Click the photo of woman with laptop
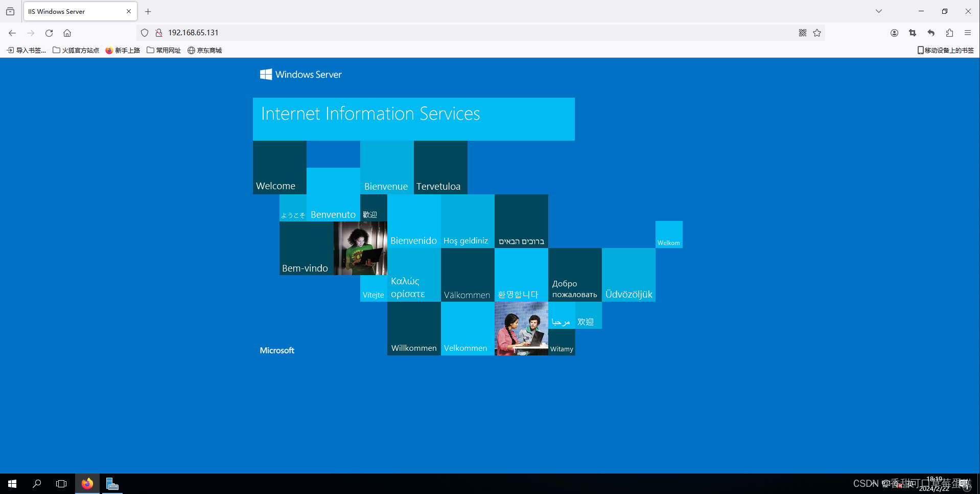Screen dimensions: 980x494 coord(360,249)
